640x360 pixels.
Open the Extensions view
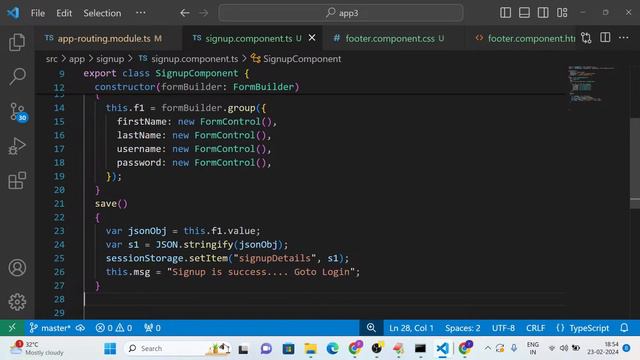pyautogui.click(x=17, y=180)
